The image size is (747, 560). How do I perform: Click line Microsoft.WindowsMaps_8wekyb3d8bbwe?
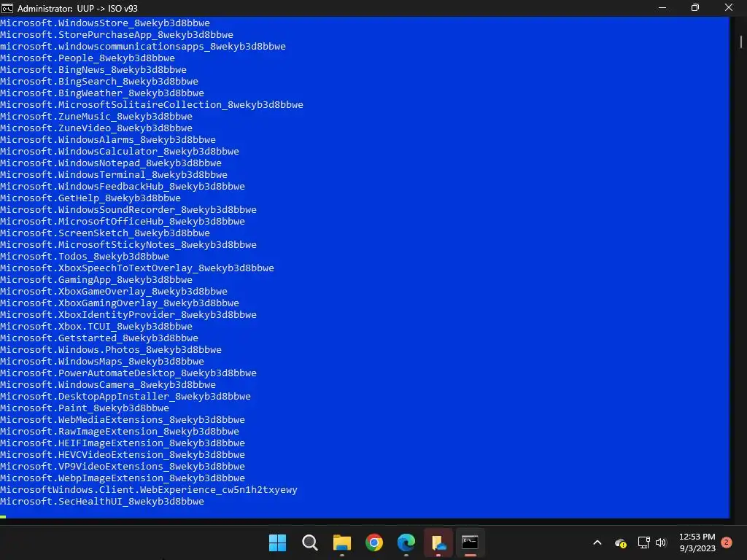102,362
